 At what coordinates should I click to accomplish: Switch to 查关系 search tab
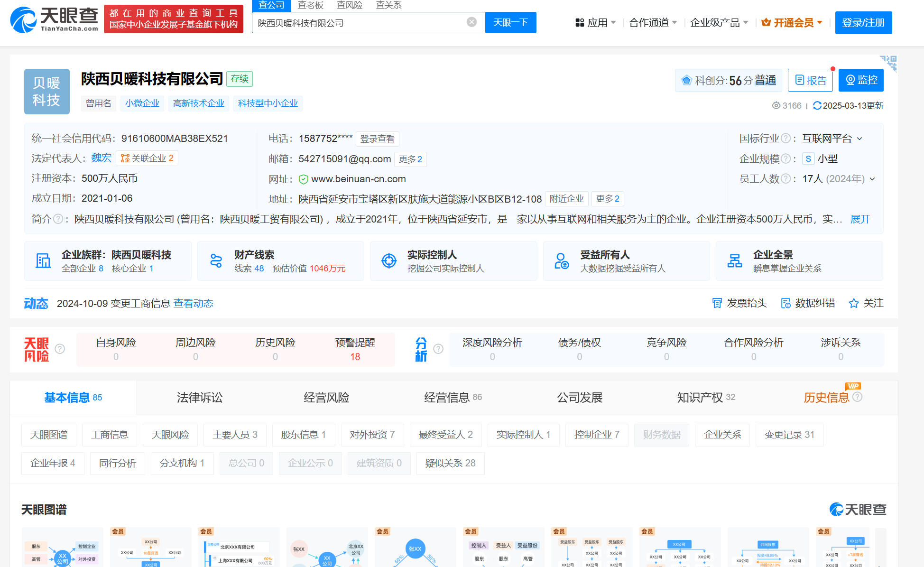pyautogui.click(x=388, y=5)
